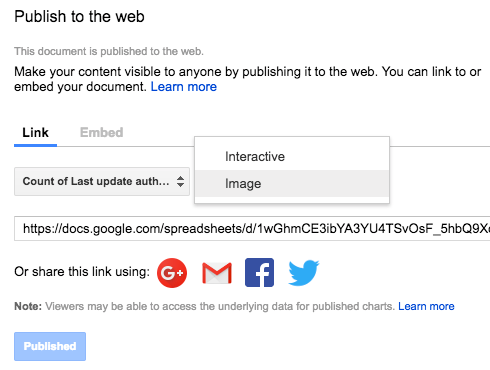The width and height of the screenshot is (490, 370).
Task: Open Learn more link beside published charts note
Action: point(426,306)
